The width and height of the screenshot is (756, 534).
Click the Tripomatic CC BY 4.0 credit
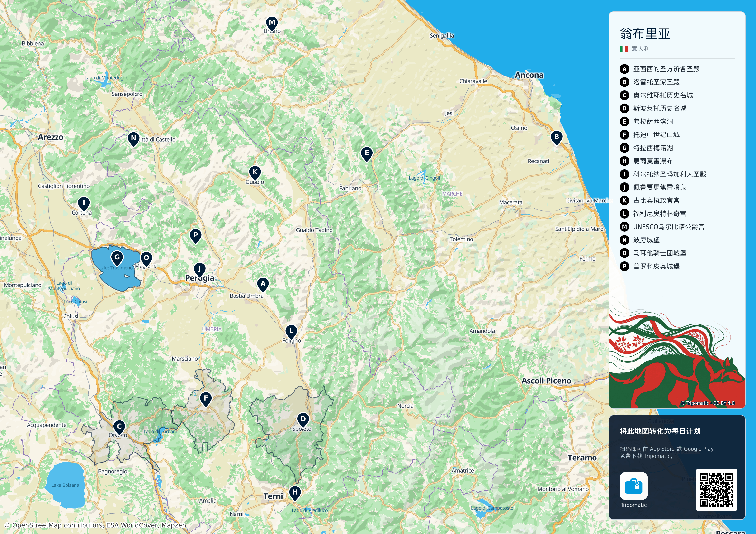pos(708,403)
